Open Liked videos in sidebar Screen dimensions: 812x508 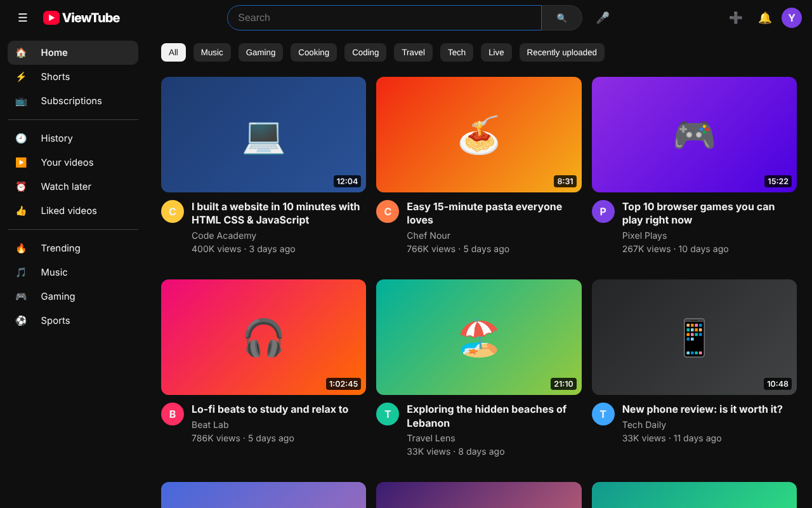click(73, 211)
